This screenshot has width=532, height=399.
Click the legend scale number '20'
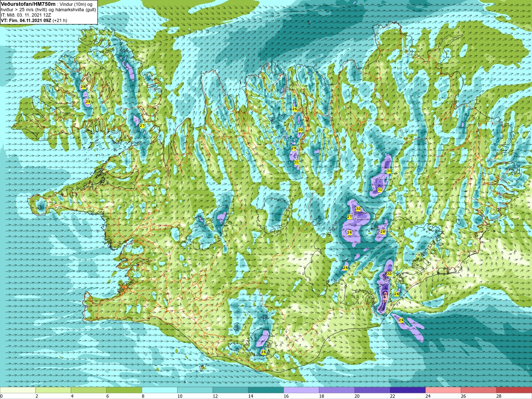357,396
